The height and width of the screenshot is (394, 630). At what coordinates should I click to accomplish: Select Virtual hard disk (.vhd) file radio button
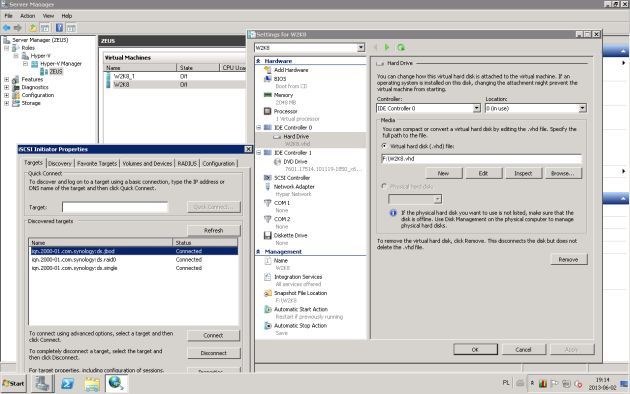[384, 146]
